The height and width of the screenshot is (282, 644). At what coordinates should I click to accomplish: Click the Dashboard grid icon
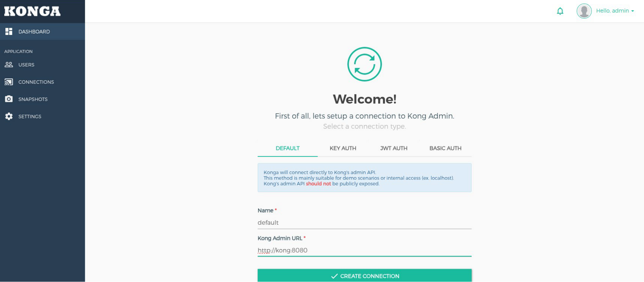tap(9, 32)
